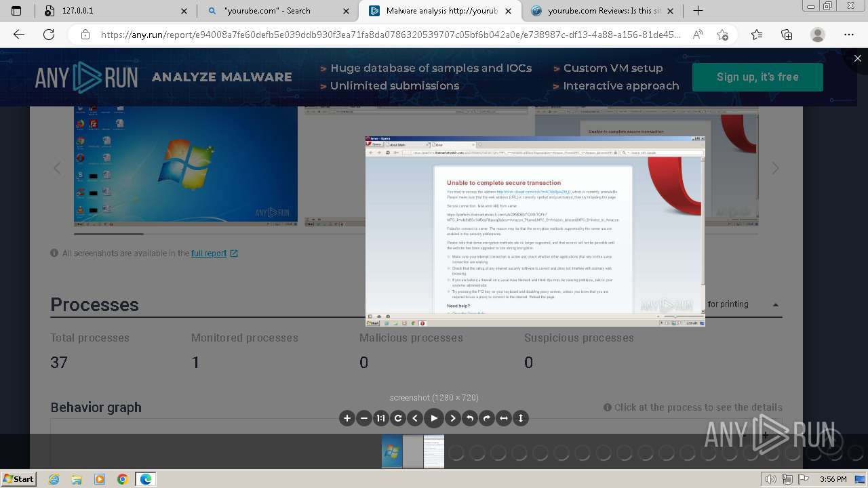The image size is (868, 488).
Task: Click the enlarged Opera error screenshot
Action: point(535,231)
